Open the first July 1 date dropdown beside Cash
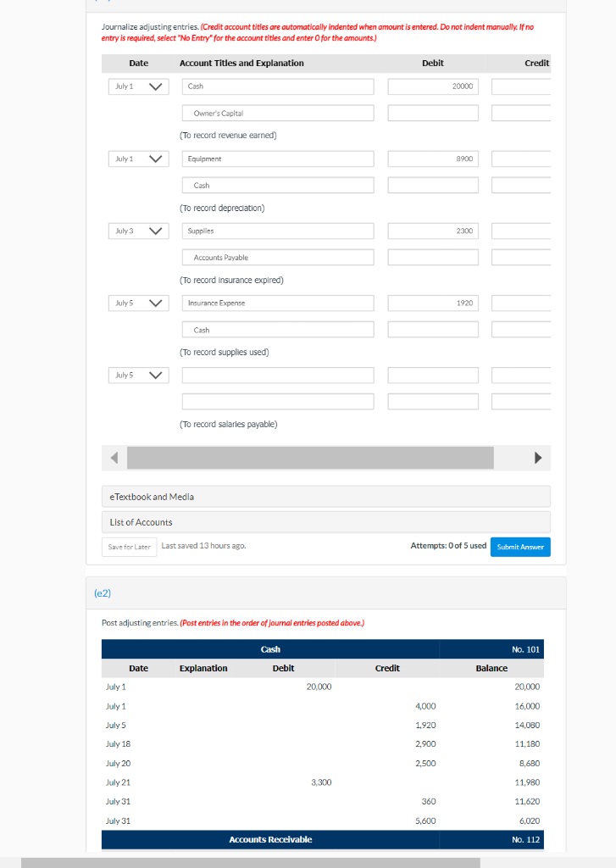Image resolution: width=616 pixels, height=868 pixels. (x=138, y=86)
